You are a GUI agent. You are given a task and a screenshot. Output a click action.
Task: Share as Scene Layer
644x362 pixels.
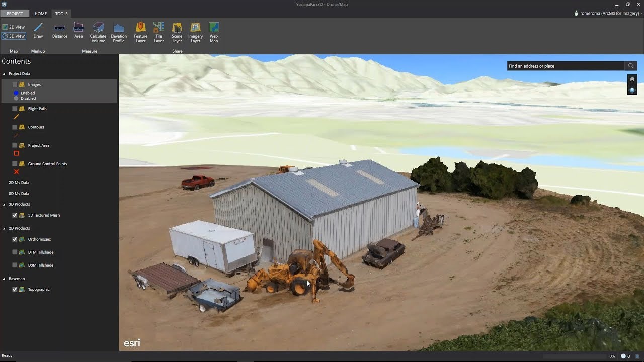point(177,32)
